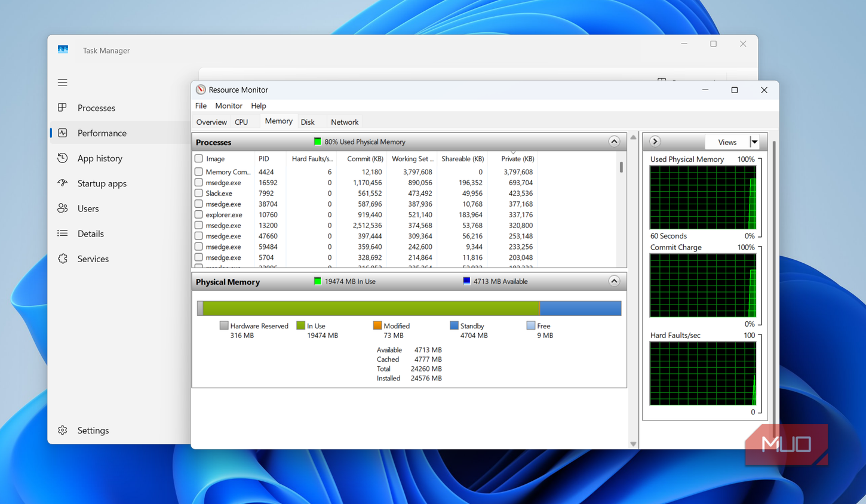
Task: Switch to the Disk tab
Action: point(308,122)
